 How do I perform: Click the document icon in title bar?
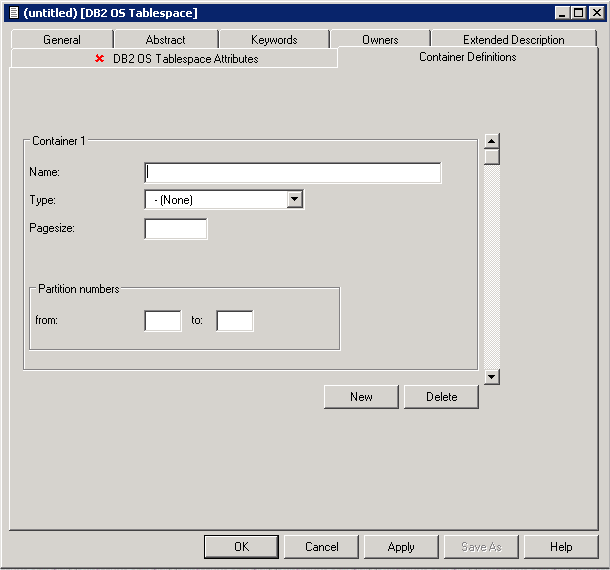point(13,12)
